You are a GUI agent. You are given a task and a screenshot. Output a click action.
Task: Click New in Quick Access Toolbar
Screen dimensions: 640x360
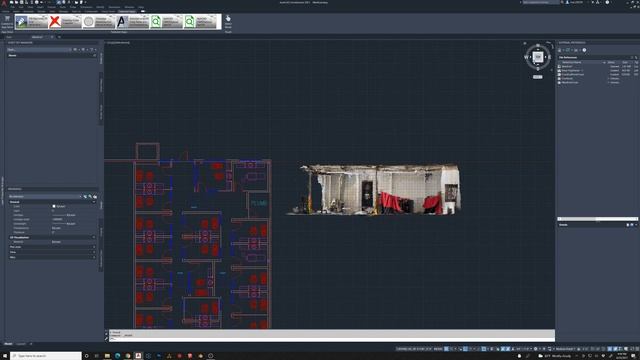tap(12, 2)
